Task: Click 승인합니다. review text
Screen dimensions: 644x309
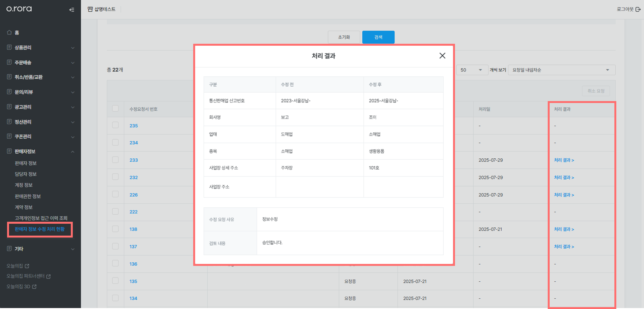Action: coord(272,243)
